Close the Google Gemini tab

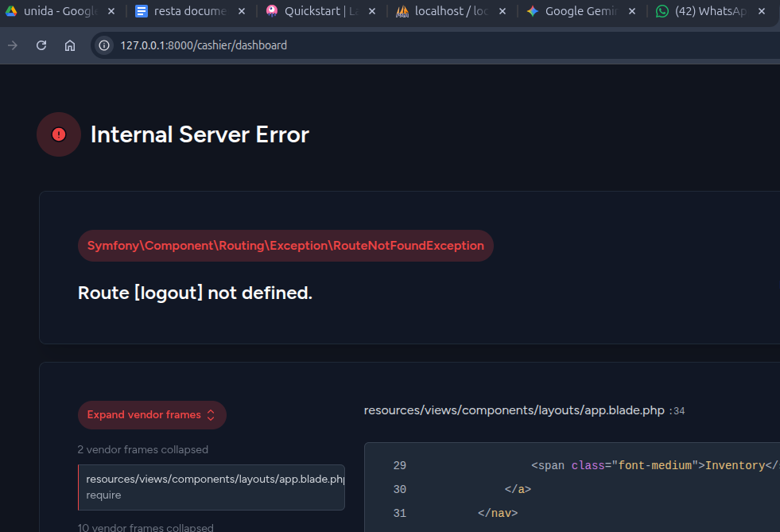click(x=631, y=12)
